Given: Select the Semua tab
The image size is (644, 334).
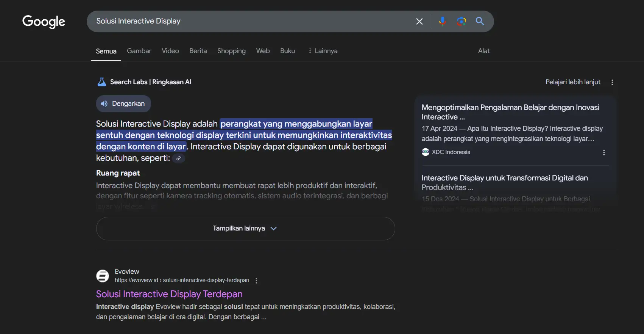Looking at the screenshot, I should 106,51.
